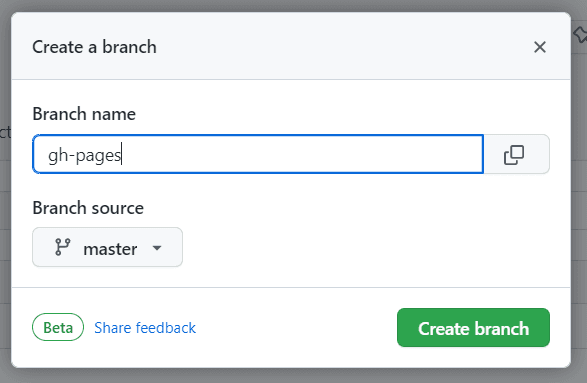Screen dimensions: 587x383
Task: Open the master branch source dropdown
Action: point(107,247)
